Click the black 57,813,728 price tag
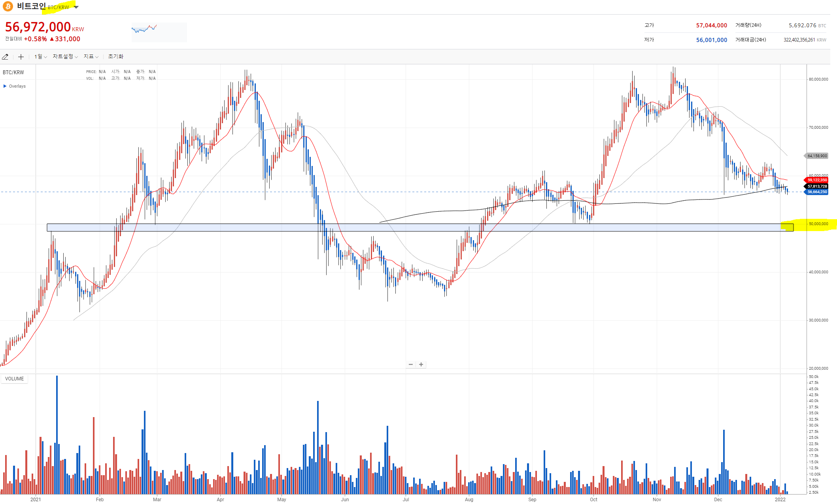 tap(817, 186)
